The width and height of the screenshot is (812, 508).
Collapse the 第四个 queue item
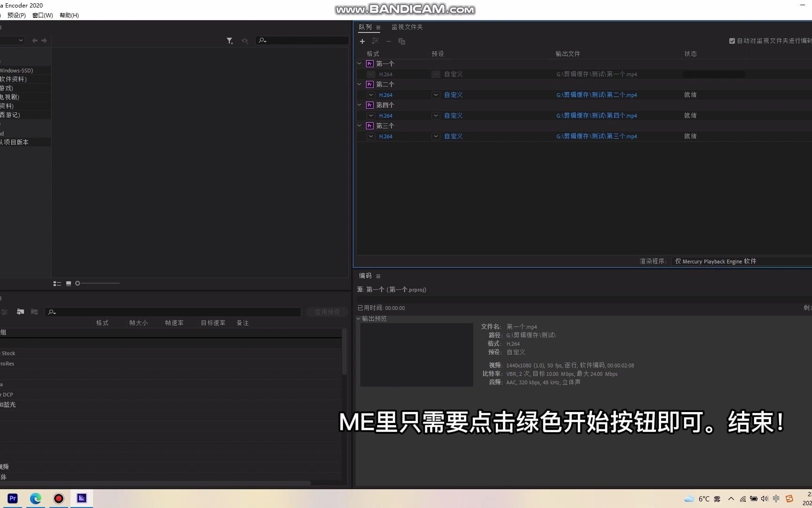[x=359, y=105]
